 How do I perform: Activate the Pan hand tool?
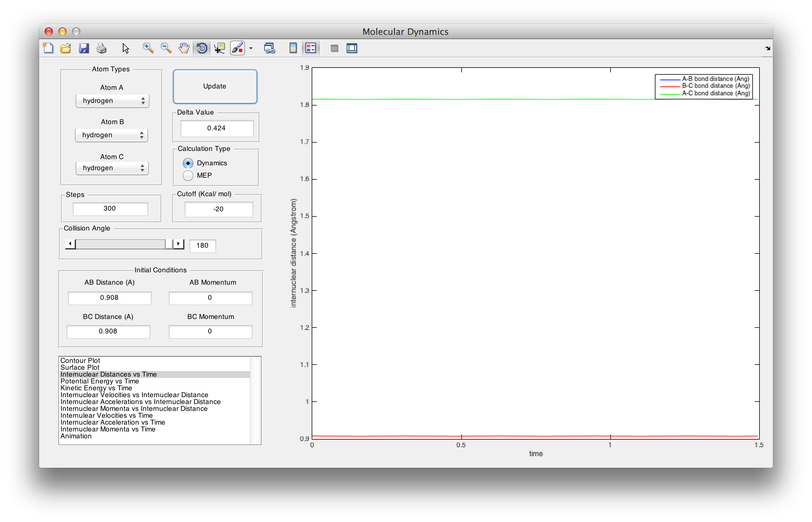click(184, 48)
